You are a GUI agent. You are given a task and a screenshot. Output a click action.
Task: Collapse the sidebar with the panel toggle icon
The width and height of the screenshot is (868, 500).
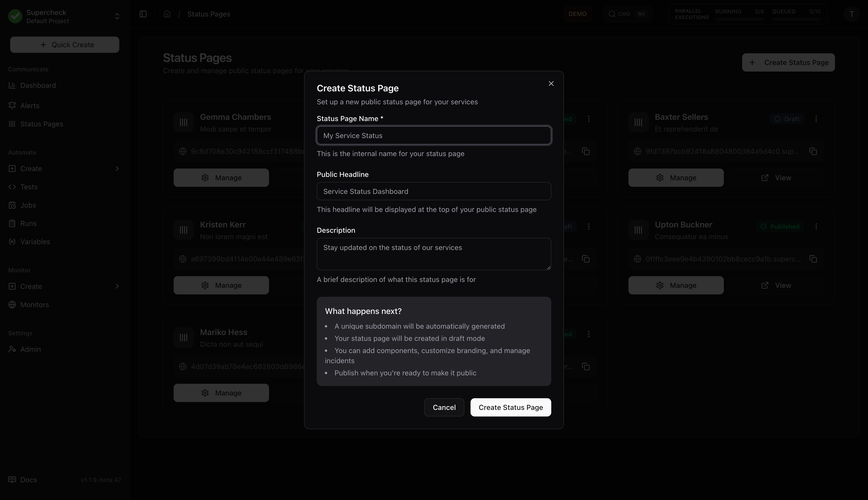[143, 14]
